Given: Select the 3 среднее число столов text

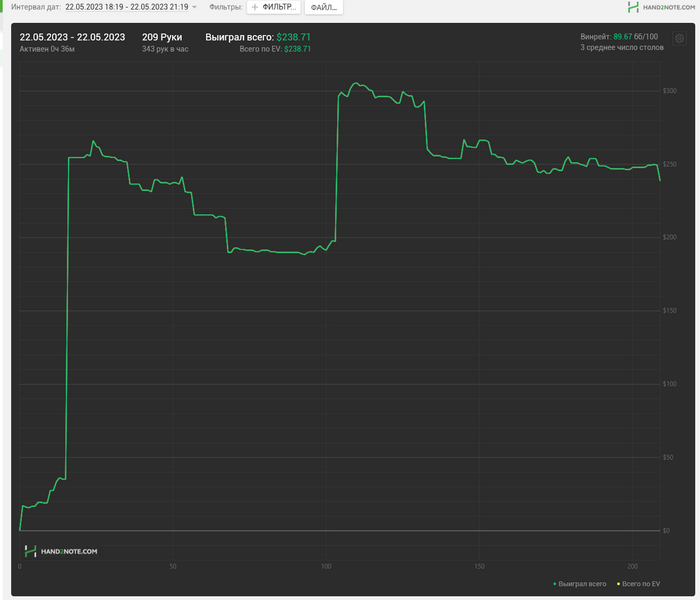Looking at the screenshot, I should pyautogui.click(x=622, y=47).
